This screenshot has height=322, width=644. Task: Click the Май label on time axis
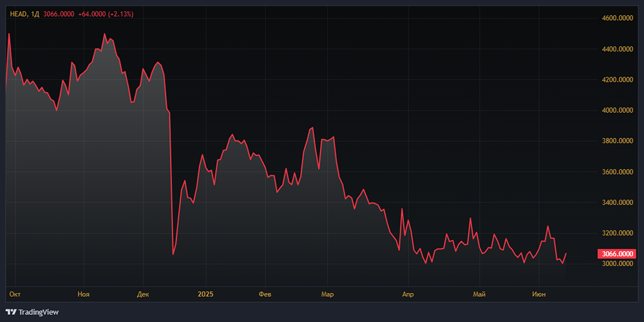pyautogui.click(x=479, y=294)
